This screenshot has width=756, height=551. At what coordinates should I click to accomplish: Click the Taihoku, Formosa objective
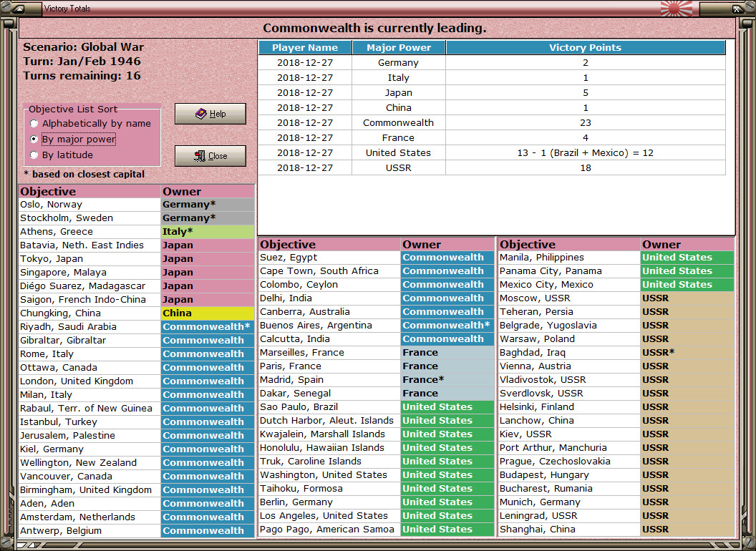point(330,488)
